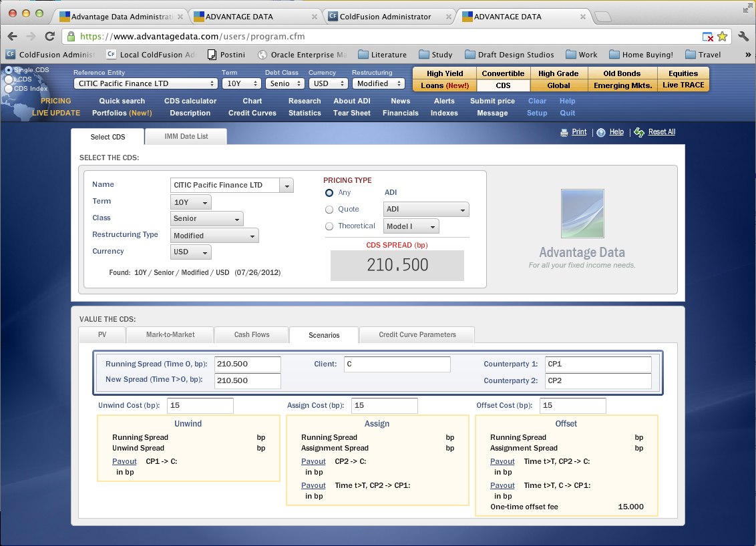Click the Client input field
This screenshot has height=546, width=756.
coord(397,364)
